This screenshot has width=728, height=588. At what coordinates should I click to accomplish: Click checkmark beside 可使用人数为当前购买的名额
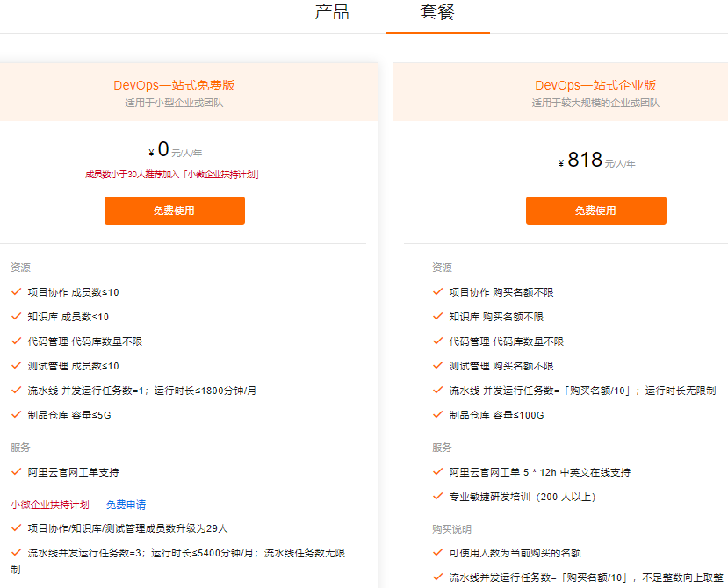tap(438, 553)
